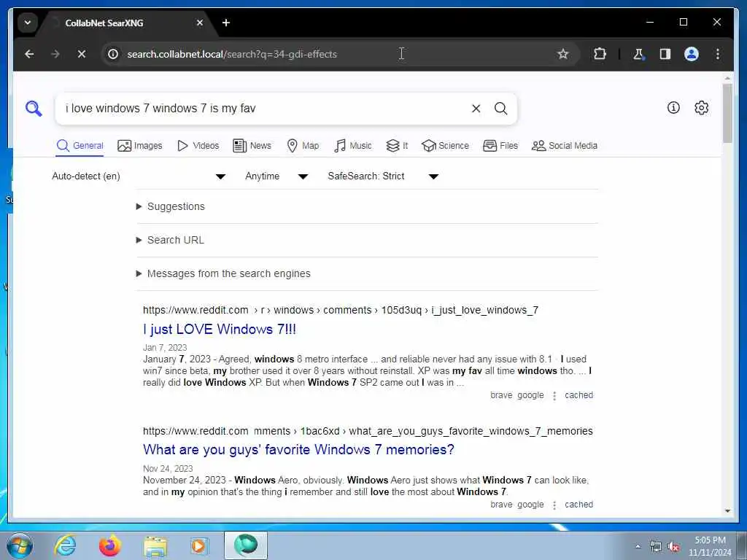The height and width of the screenshot is (560, 747).
Task: Click the first result's reddit URL
Action: pyautogui.click(x=341, y=311)
